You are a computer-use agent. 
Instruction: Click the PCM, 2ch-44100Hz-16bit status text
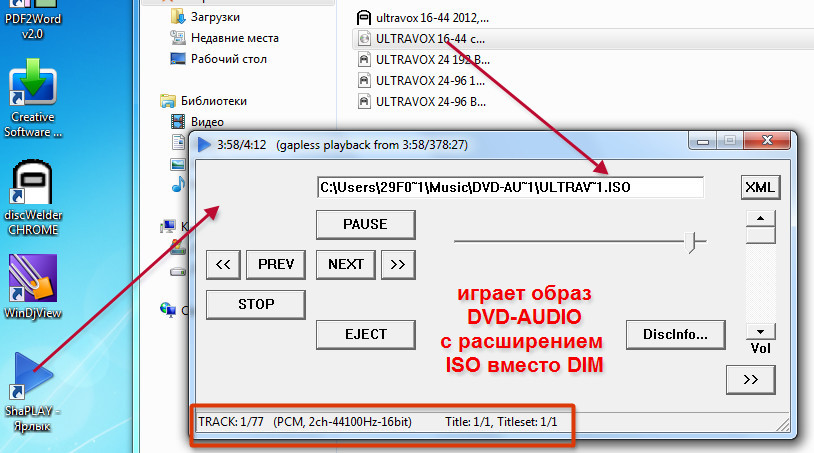(343, 422)
